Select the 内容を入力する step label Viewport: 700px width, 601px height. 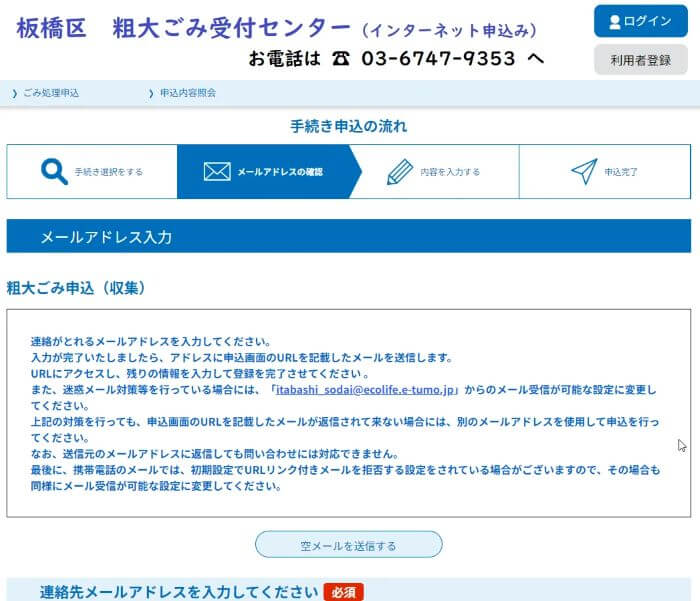[x=450, y=172]
